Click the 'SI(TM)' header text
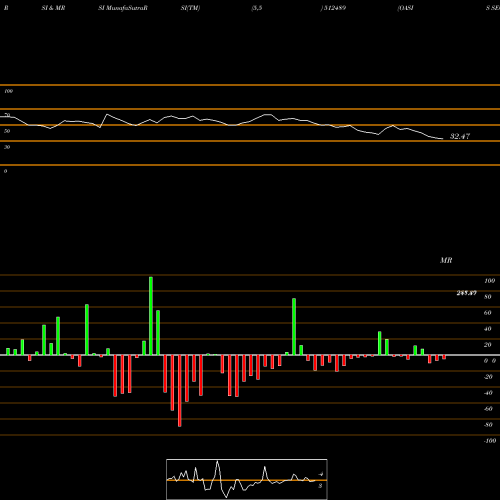 pyautogui.click(x=190, y=8)
